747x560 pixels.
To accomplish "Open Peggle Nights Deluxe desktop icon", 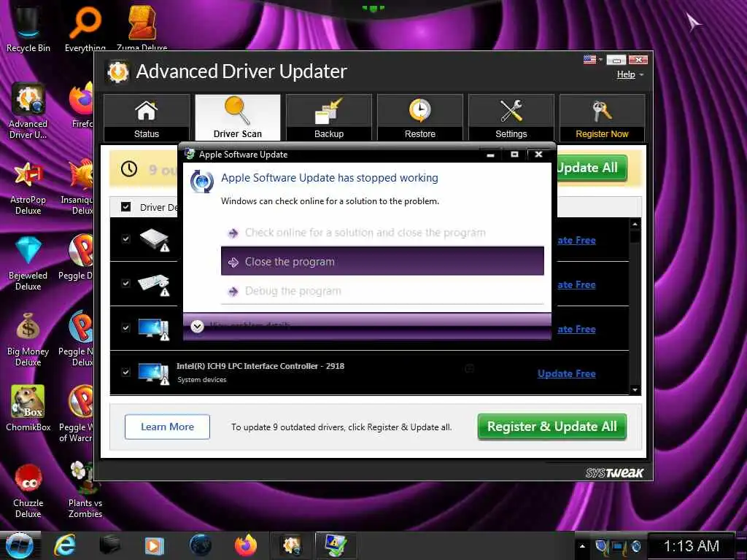I will tap(76, 339).
